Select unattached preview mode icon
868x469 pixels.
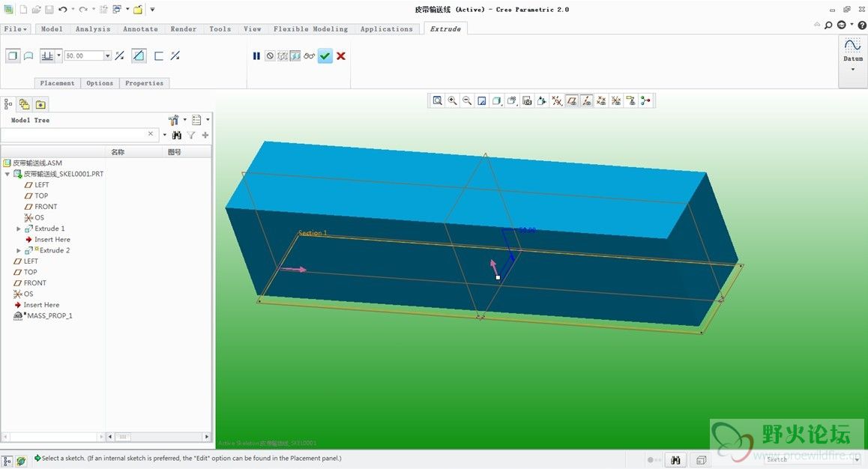click(x=283, y=56)
